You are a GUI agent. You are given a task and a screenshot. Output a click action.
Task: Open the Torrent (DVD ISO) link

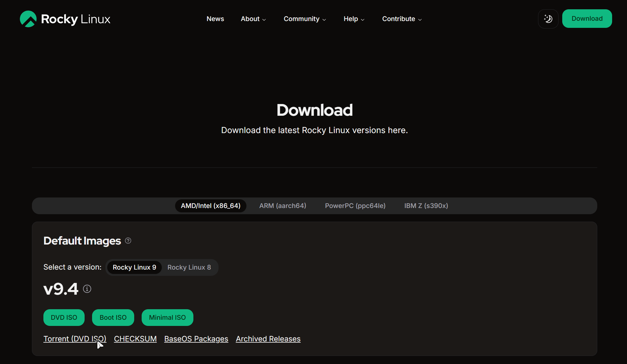[x=75, y=339]
